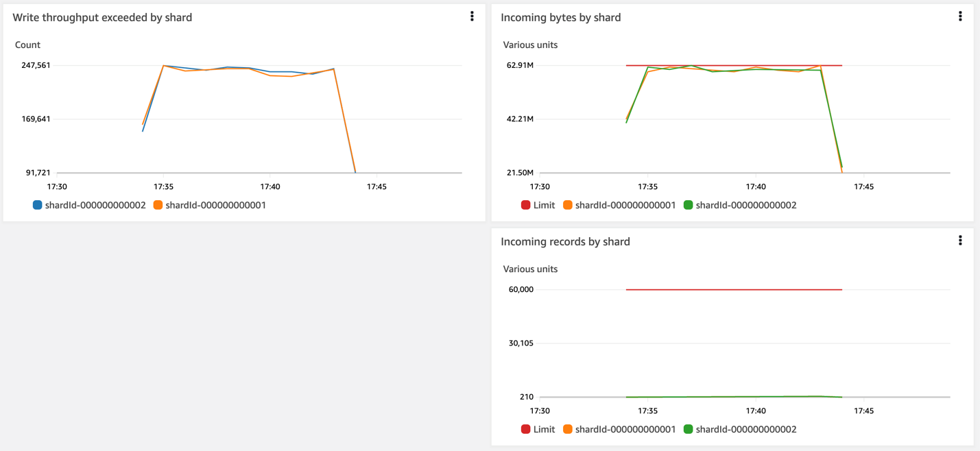Open options menu for Incoming records chart
980x451 pixels.
960,240
